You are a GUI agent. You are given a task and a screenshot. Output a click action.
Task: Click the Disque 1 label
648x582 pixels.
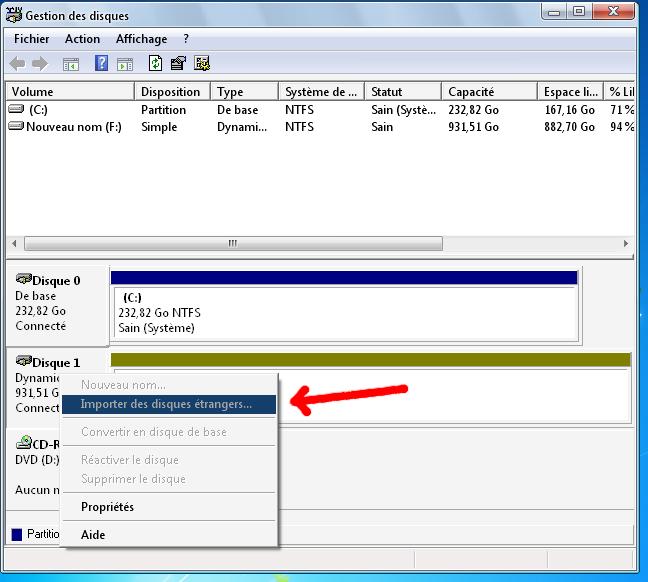pyautogui.click(x=56, y=363)
